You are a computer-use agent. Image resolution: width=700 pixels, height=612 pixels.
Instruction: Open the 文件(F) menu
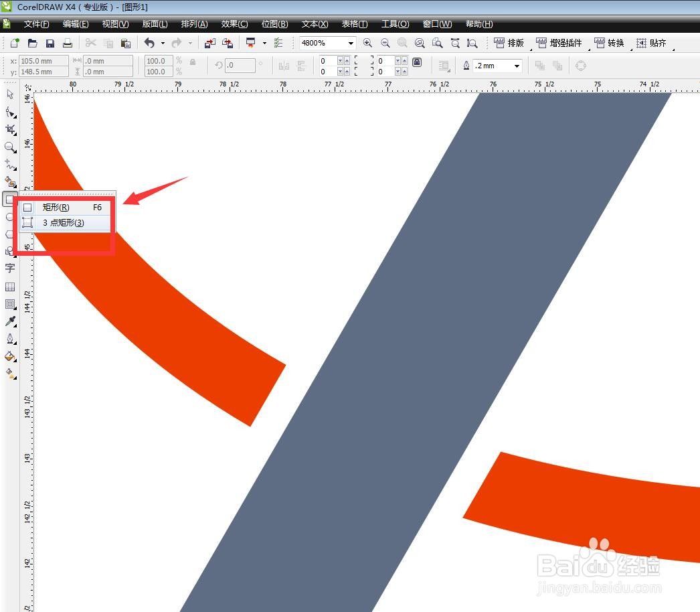36,23
